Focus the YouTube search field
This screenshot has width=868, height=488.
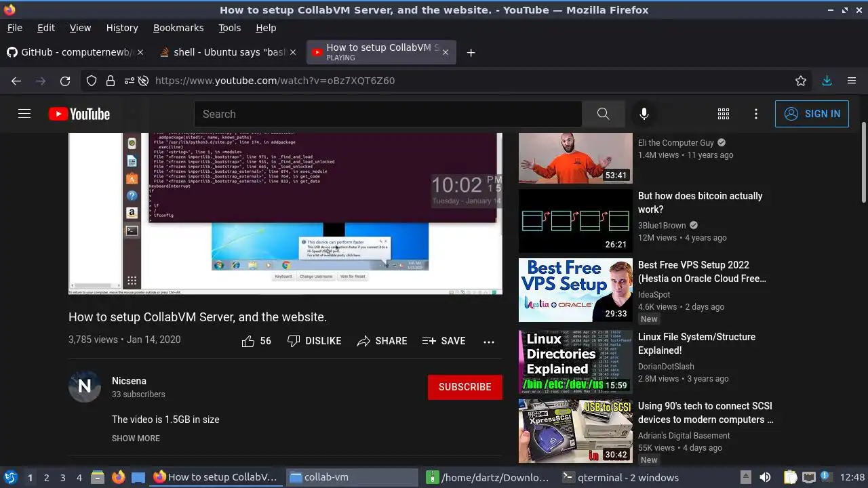[388, 114]
